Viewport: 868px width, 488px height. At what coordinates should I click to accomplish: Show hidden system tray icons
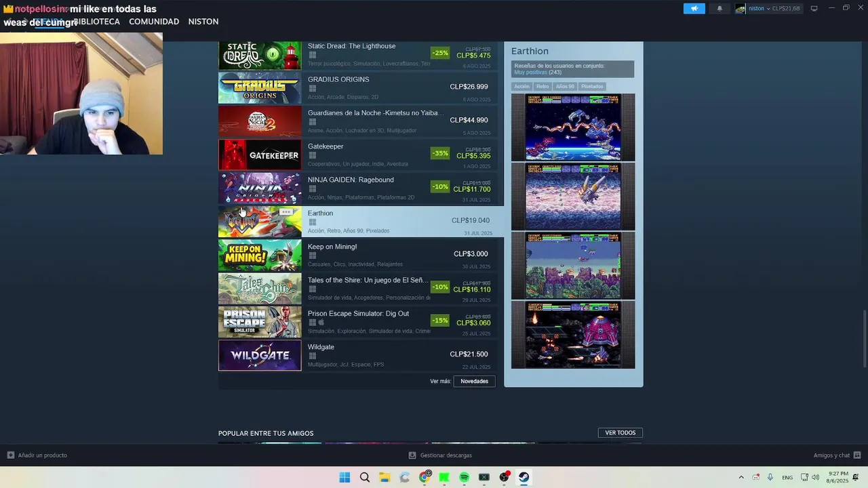(741, 477)
